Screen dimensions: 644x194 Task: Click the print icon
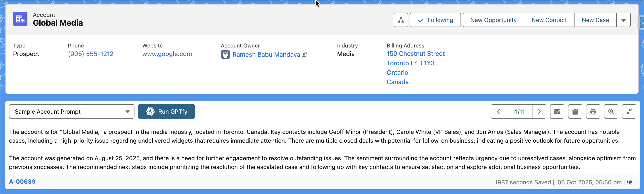click(x=593, y=112)
